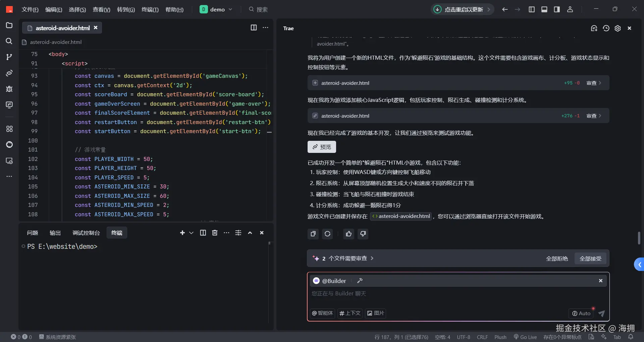Close the bottom terminal panel
This screenshot has height=342, width=644.
[262, 233]
